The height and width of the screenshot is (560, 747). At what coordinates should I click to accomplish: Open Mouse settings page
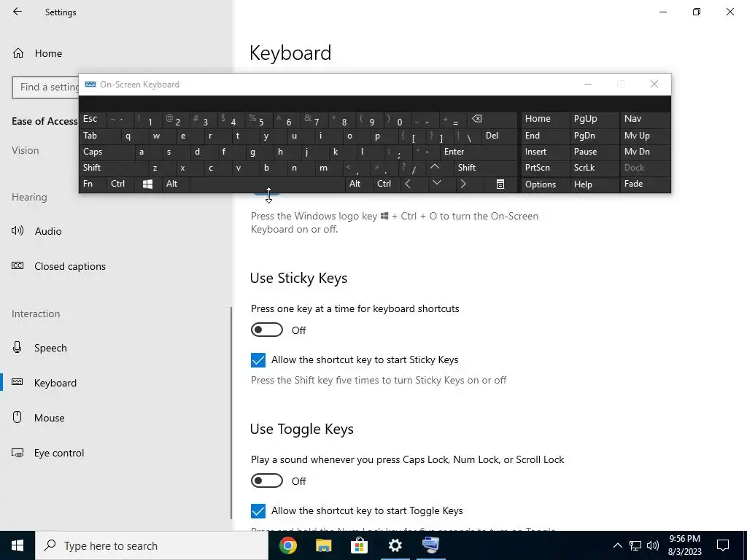49,418
